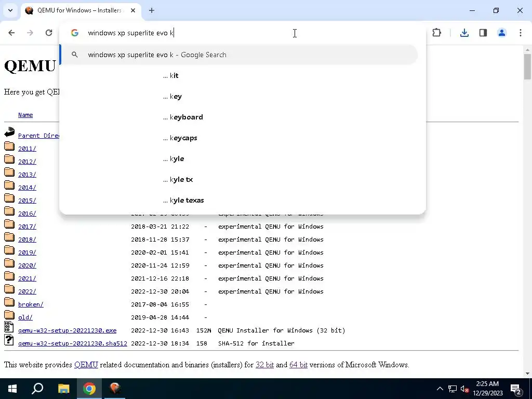Screen dimensions: 532x399
Task: Open the network status tray icon
Action: (x=453, y=389)
